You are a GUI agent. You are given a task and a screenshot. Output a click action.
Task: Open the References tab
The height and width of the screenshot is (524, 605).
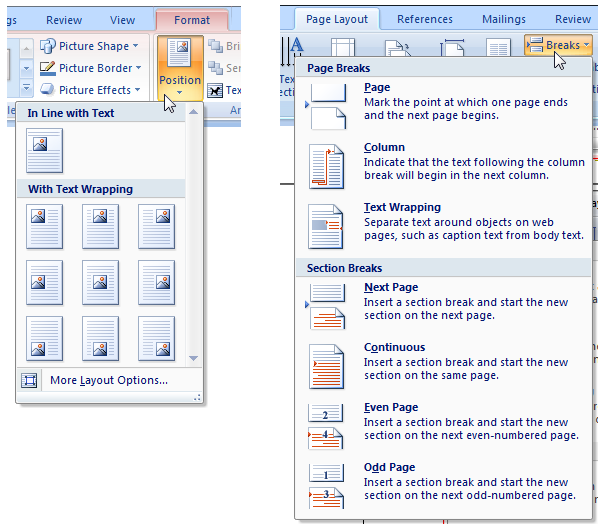tap(425, 19)
